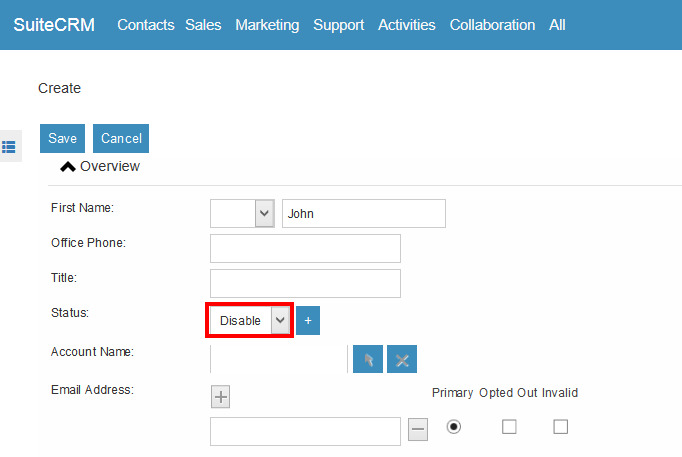Click the sidebar list toggle icon

coord(9,146)
